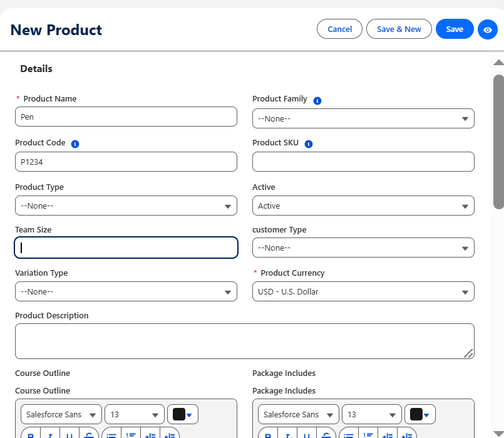The height and width of the screenshot is (438, 504).
Task: Open Package Includes font size dropdown
Action: [371, 415]
